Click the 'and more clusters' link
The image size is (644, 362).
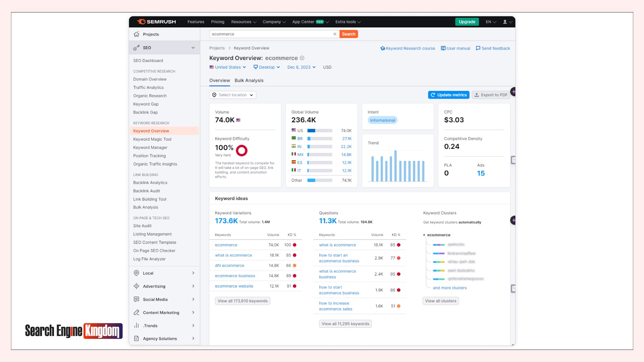[450, 288]
